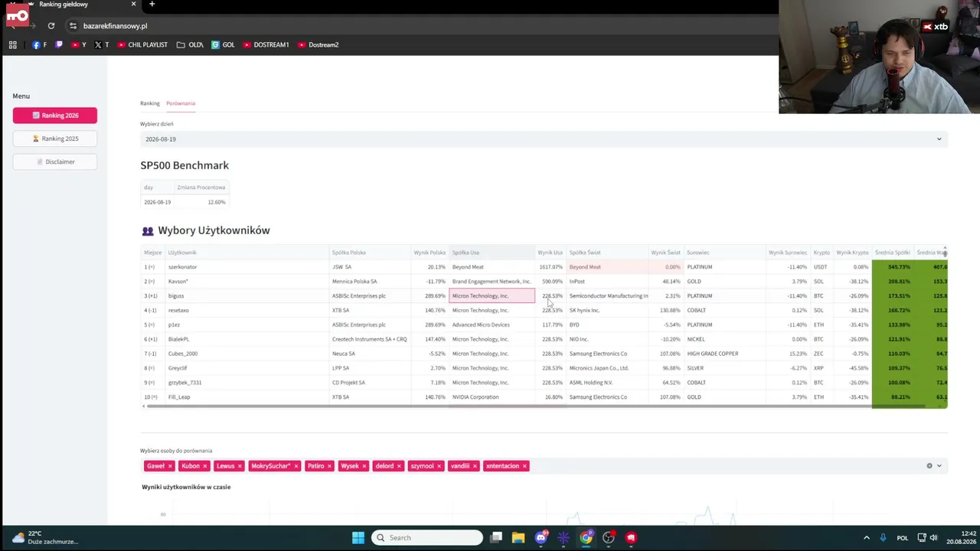The width and height of the screenshot is (980, 551).
Task: Open the weather widget in the taskbar
Action: pos(44,537)
